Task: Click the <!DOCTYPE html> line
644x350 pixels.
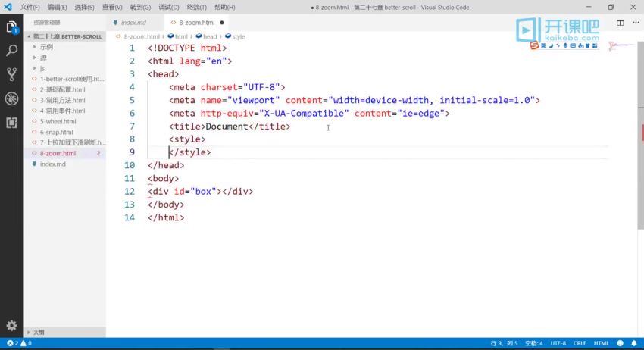Action: 187,48
